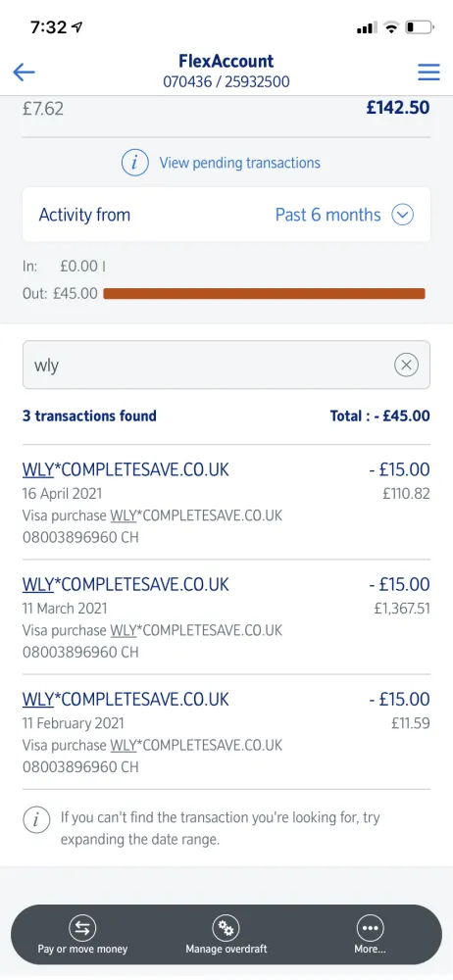Open the 11 February 2021 WLY*COMPLETESAVE transaction
Screen dimensions: 453x980
[226, 732]
